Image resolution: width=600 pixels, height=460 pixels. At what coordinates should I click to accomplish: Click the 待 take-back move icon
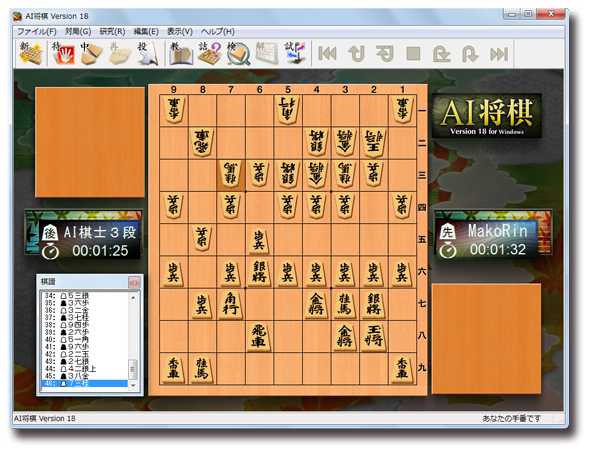pyautogui.click(x=63, y=53)
